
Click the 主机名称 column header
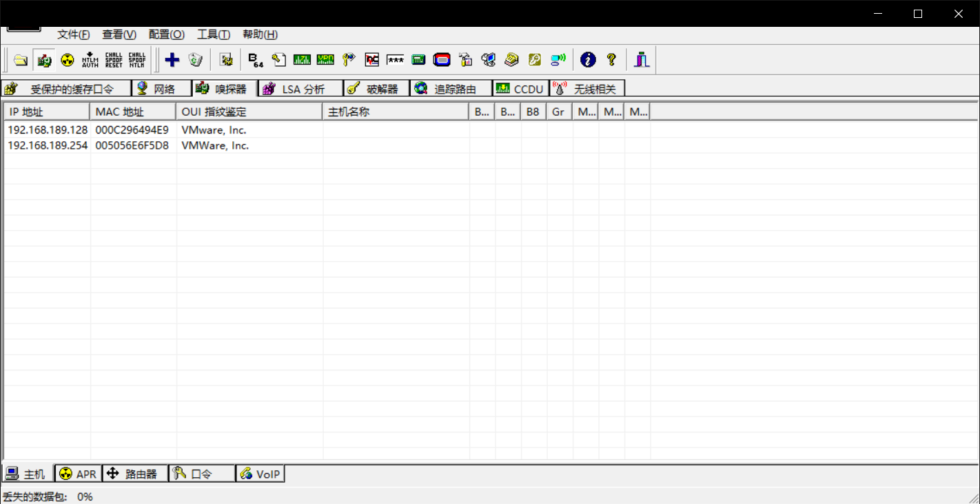pos(396,112)
